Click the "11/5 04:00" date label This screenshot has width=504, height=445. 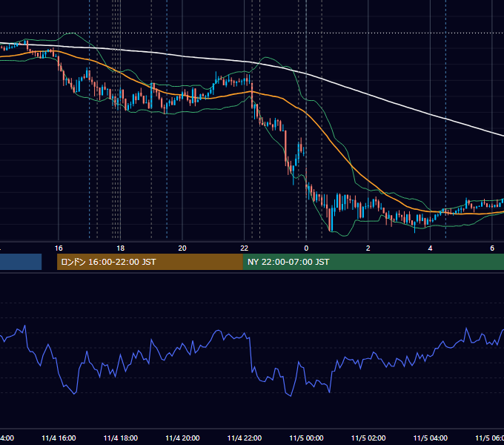(431, 438)
